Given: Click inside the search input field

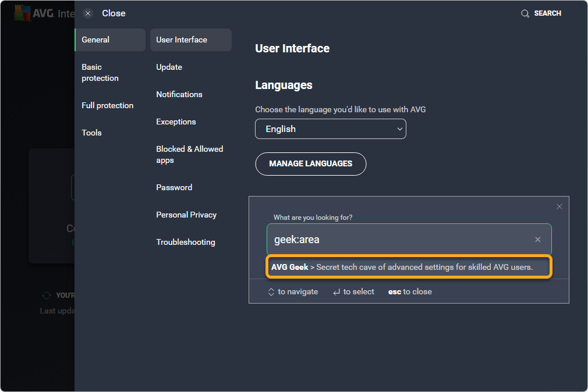Looking at the screenshot, I should click(x=396, y=240).
